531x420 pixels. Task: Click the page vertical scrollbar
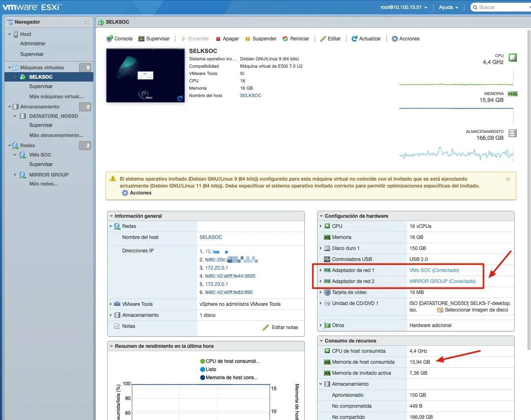pyautogui.click(x=529, y=190)
